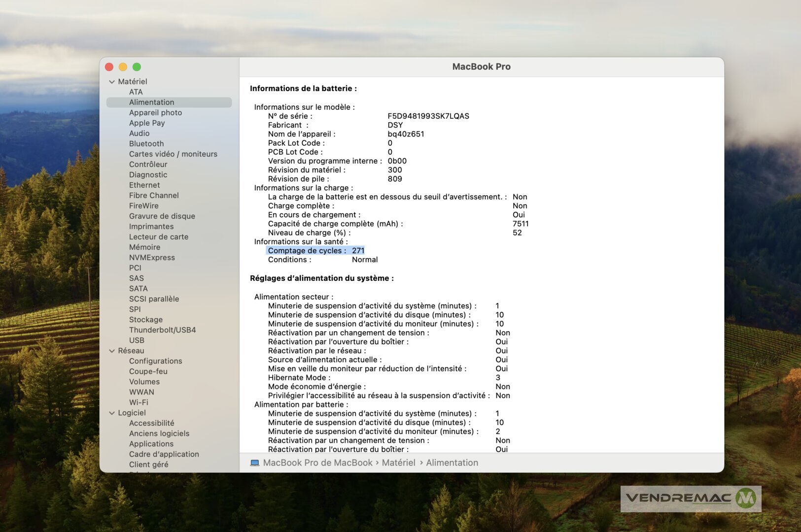Image resolution: width=801 pixels, height=532 pixels.
Task: Click the Alimentation breadcrumb in path bar
Action: point(452,463)
